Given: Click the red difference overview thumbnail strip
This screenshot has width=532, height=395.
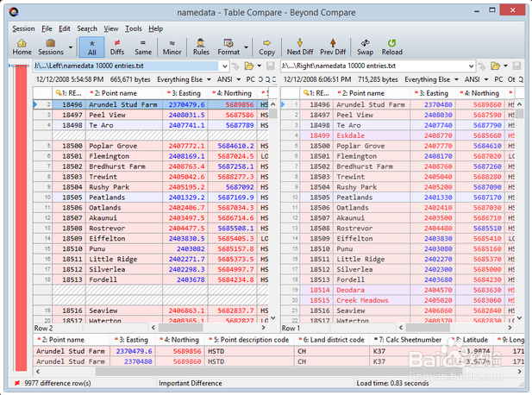Looking at the screenshot, I should point(21,218).
